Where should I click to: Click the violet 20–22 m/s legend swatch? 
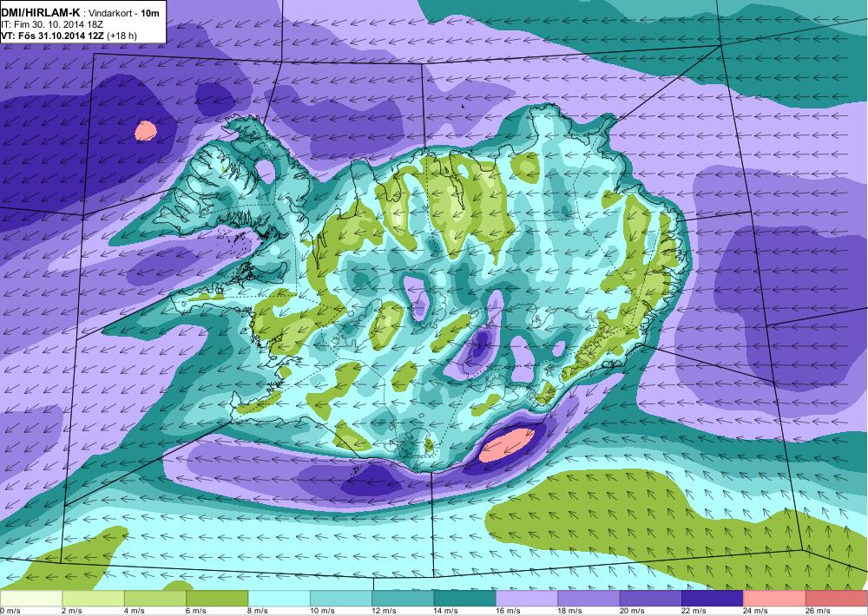[651, 599]
